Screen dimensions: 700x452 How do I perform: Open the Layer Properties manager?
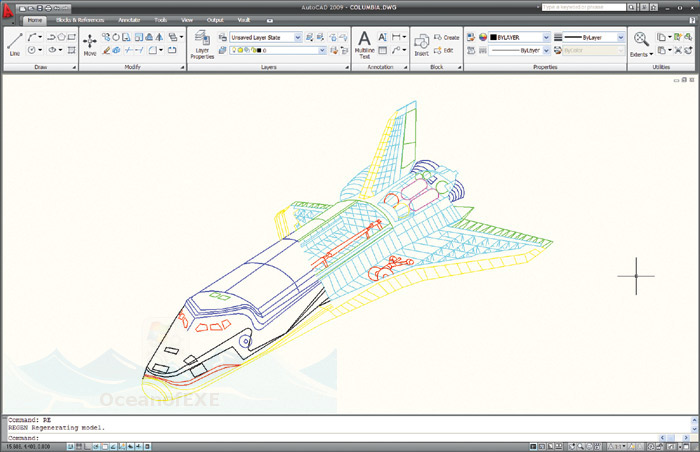pos(202,44)
